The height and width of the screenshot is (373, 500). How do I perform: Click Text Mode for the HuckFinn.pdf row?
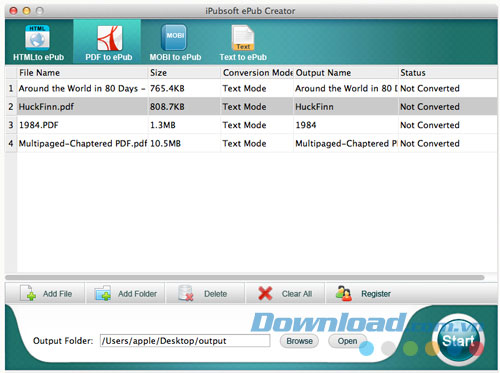click(x=244, y=107)
